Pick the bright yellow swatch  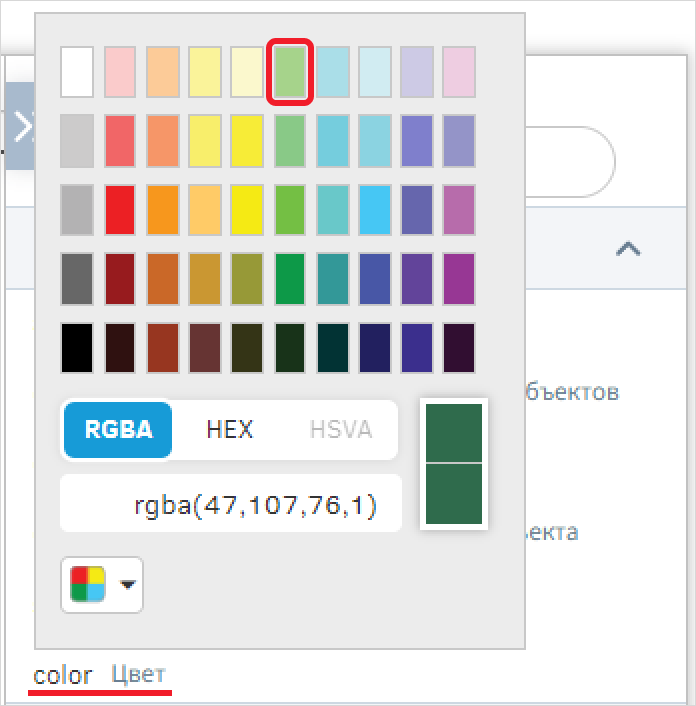248,209
